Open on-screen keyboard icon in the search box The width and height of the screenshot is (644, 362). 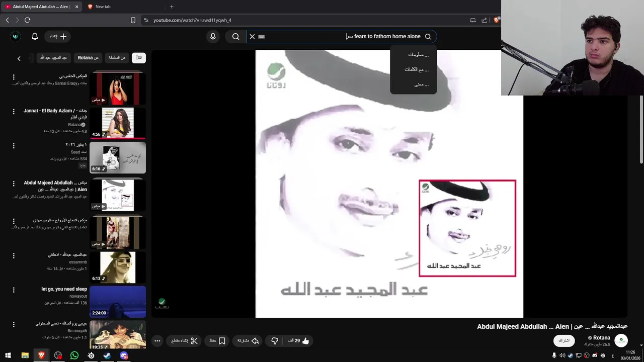[261, 36]
